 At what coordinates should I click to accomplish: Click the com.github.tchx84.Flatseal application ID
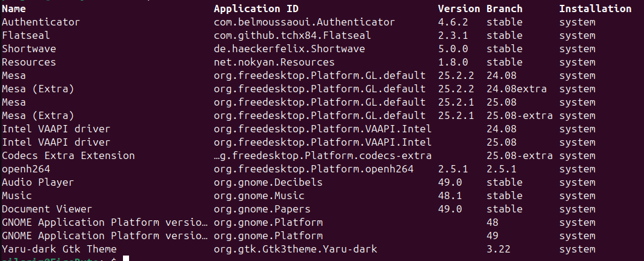pos(292,36)
